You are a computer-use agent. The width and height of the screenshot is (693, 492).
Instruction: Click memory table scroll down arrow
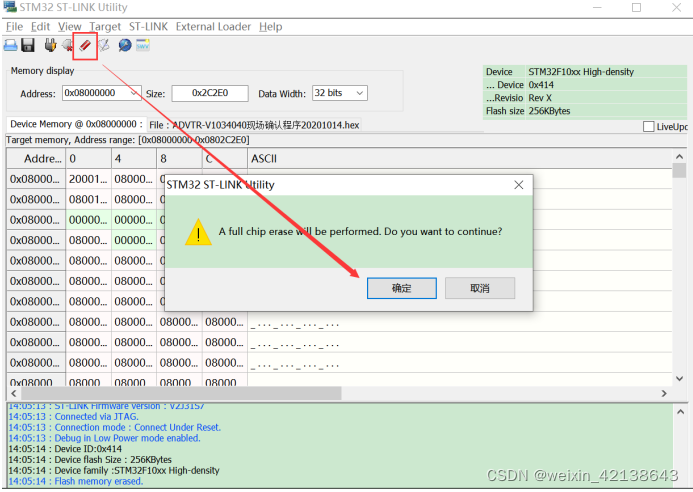coord(679,378)
